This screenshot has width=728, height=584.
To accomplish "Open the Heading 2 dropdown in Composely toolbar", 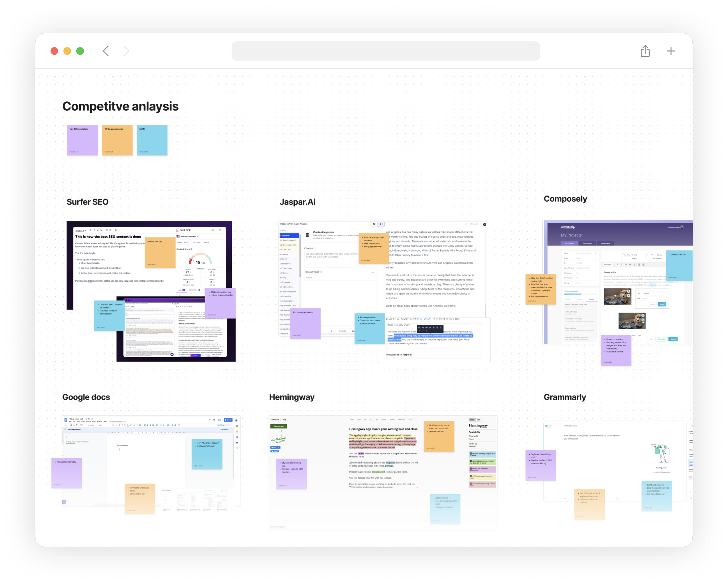I will pyautogui.click(x=608, y=264).
